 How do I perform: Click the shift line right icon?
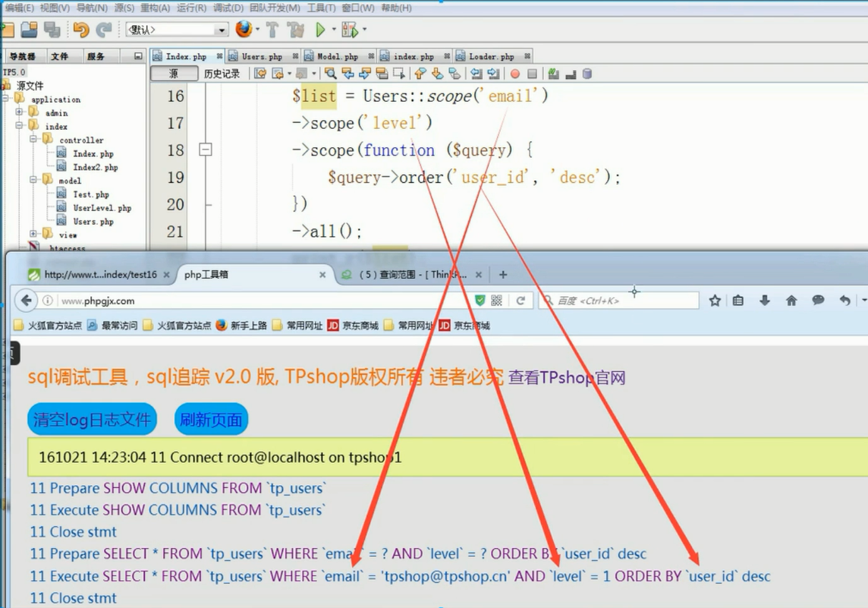click(x=493, y=74)
